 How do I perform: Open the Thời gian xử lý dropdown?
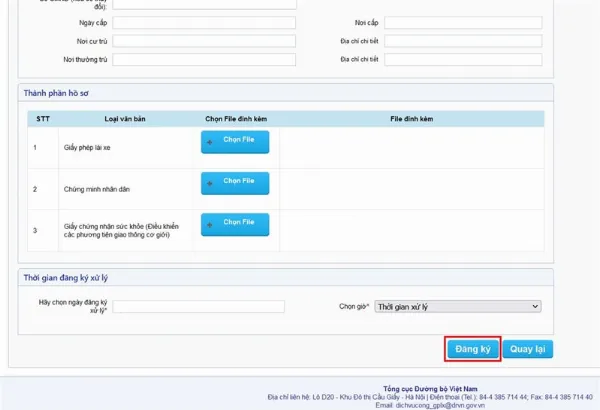(x=458, y=306)
